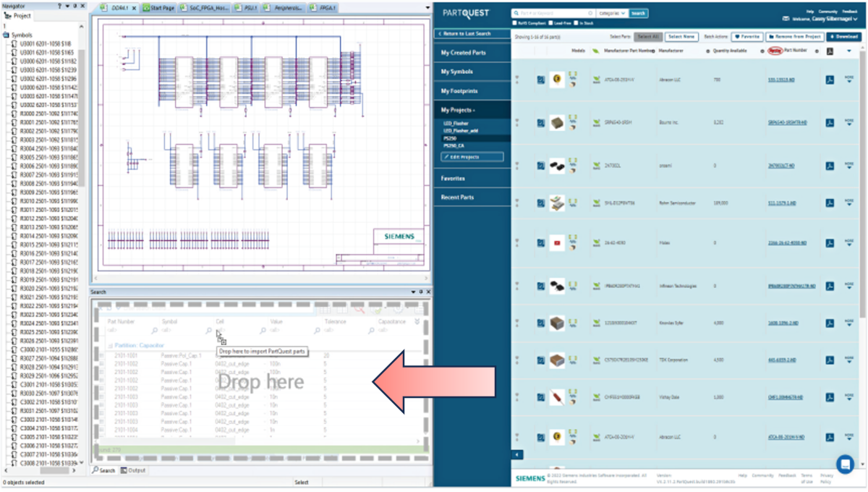Click the Select All button
Viewport: 868px width, 492px height.
coord(648,36)
